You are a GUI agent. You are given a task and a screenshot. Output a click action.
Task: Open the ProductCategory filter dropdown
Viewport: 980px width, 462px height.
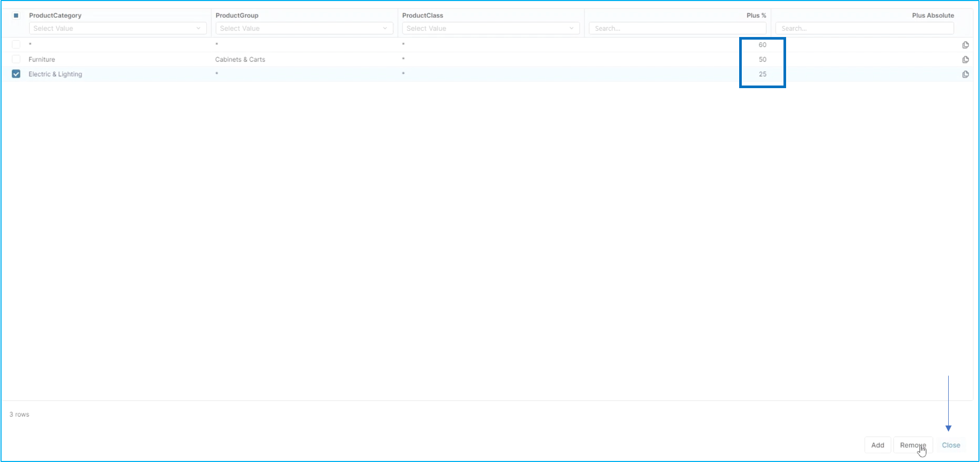pos(117,28)
